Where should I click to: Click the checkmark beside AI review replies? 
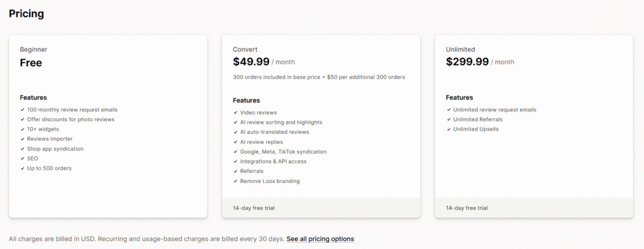[235, 142]
